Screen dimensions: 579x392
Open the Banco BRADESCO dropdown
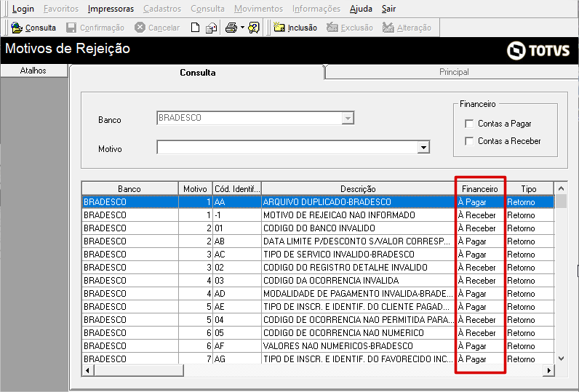348,118
